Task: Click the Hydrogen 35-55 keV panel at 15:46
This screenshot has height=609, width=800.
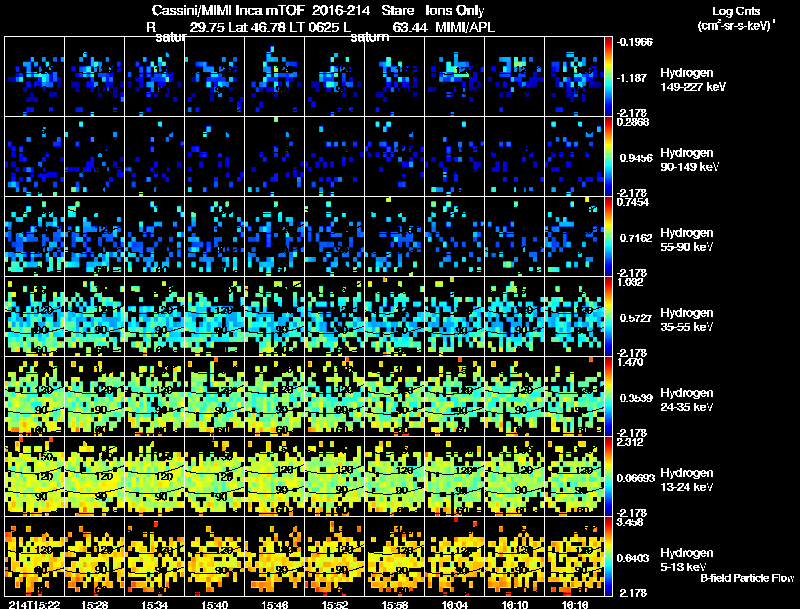Action: pos(274,317)
